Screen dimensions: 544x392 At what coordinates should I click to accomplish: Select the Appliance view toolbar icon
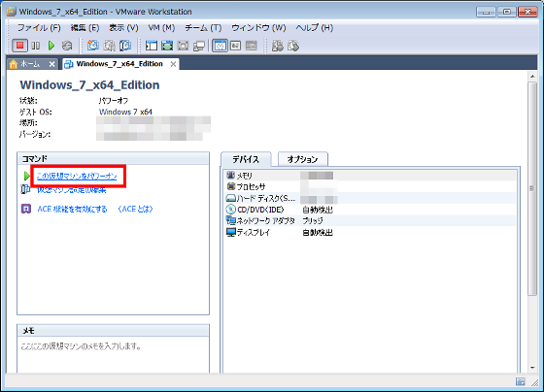tap(235, 46)
